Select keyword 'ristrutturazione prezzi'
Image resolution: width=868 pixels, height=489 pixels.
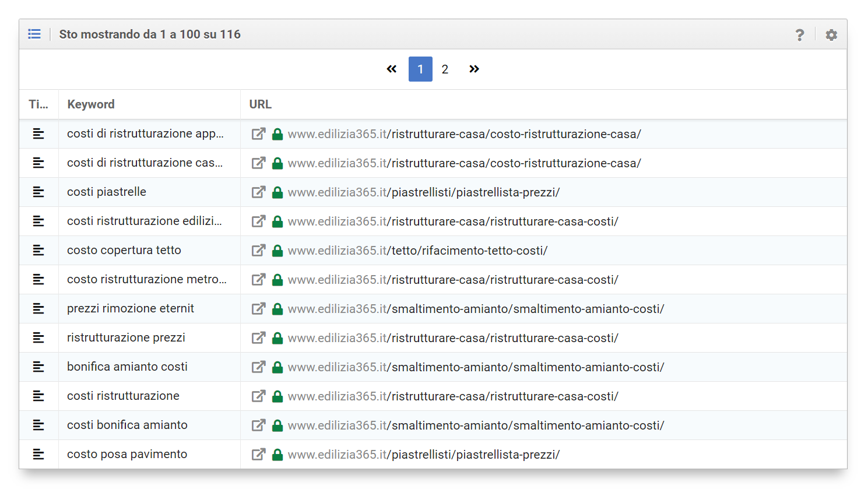tap(126, 337)
